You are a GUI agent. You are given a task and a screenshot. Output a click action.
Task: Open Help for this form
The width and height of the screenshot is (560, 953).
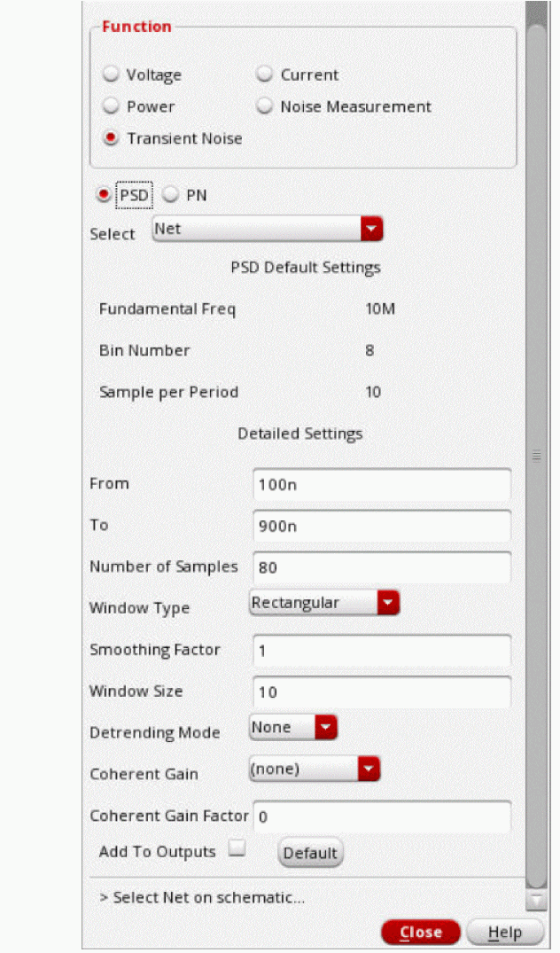click(504, 932)
